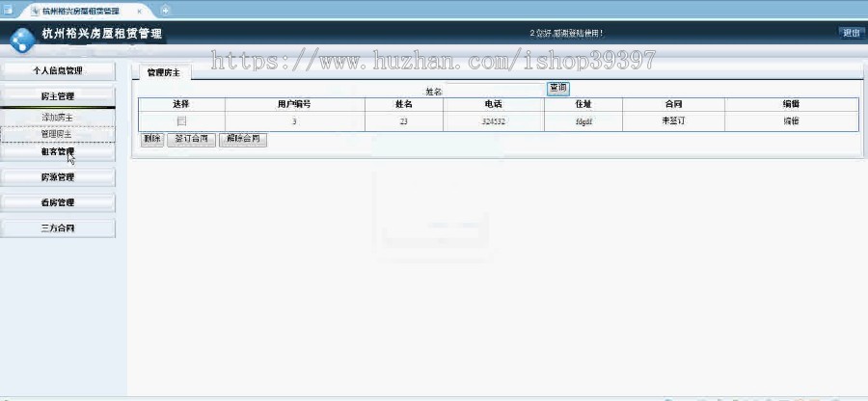Image resolution: width=868 pixels, height=401 pixels.
Task: Close the 杭州裕兴房屋租赁管理 browser tab
Action: (x=139, y=11)
